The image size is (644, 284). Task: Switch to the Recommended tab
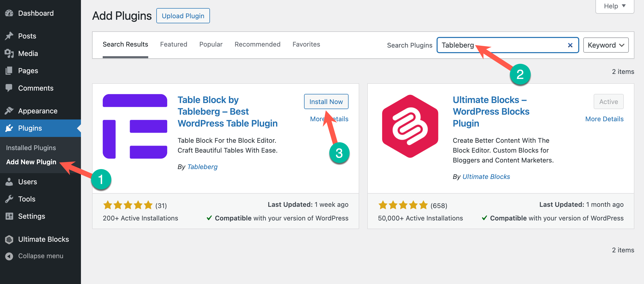[257, 44]
